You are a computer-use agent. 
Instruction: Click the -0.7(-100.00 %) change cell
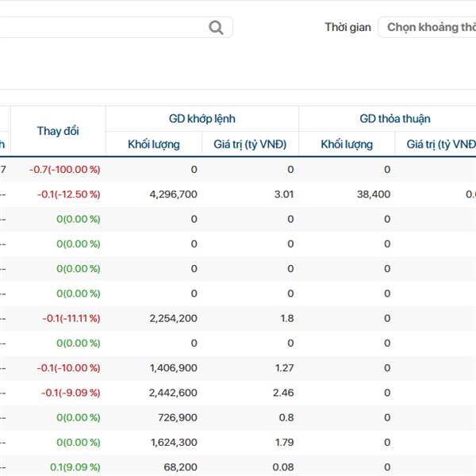64,169
